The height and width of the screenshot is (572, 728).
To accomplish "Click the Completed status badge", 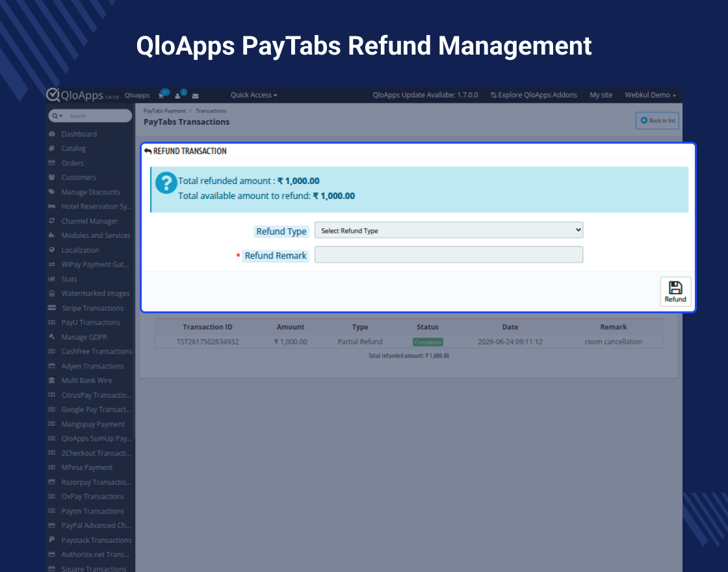I will click(428, 342).
